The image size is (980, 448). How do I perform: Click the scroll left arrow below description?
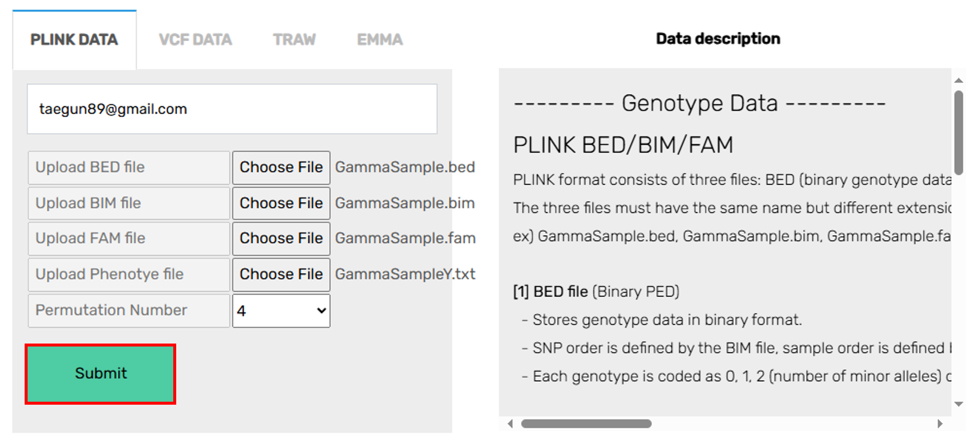pos(510,423)
